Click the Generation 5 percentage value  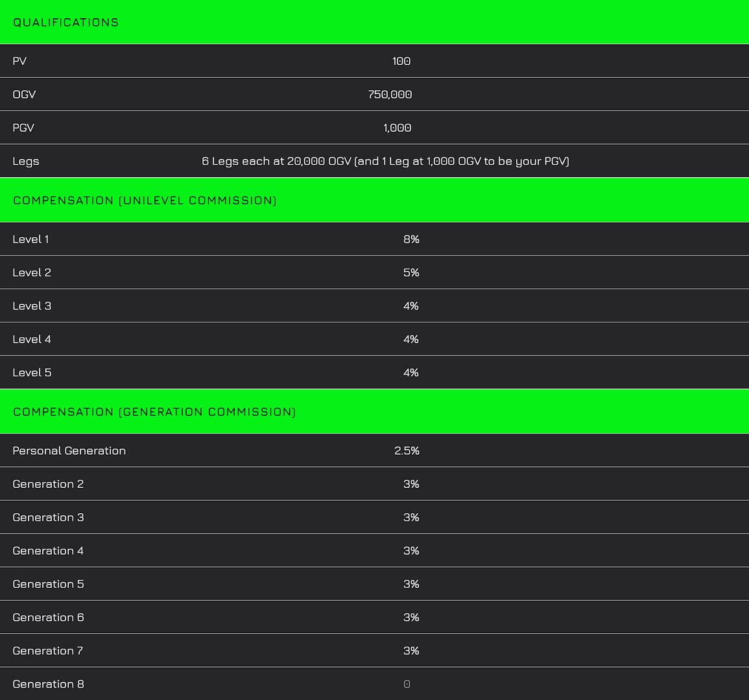click(x=411, y=584)
